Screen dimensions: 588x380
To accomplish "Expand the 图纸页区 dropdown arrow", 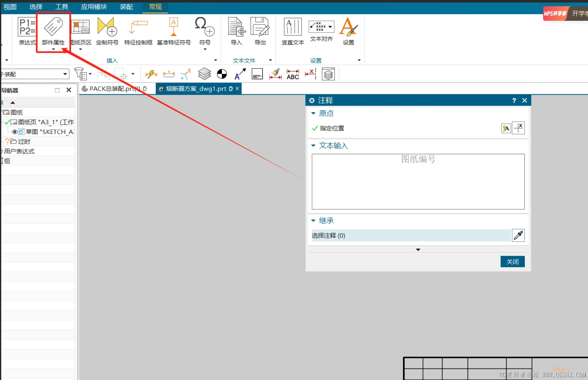I will click(80, 49).
